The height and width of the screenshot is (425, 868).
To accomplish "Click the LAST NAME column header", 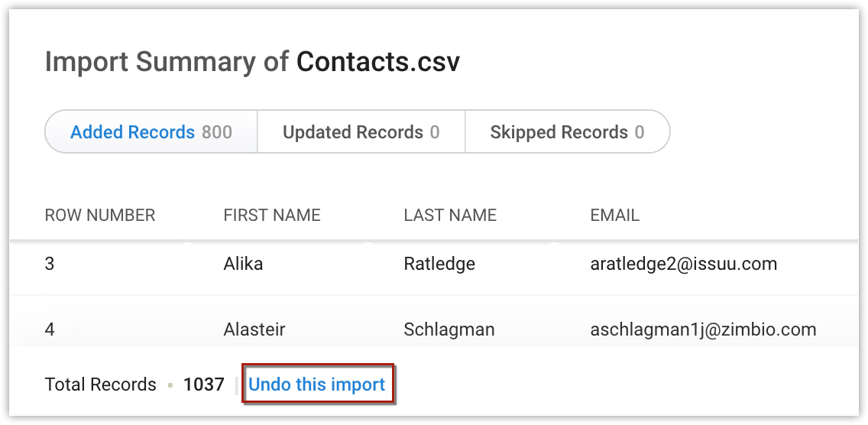I will (x=450, y=216).
